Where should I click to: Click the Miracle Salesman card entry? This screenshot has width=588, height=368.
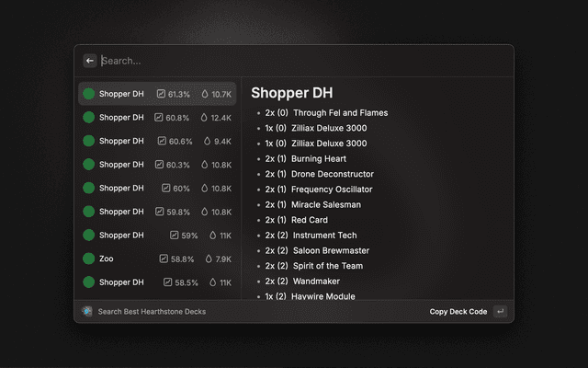click(326, 204)
